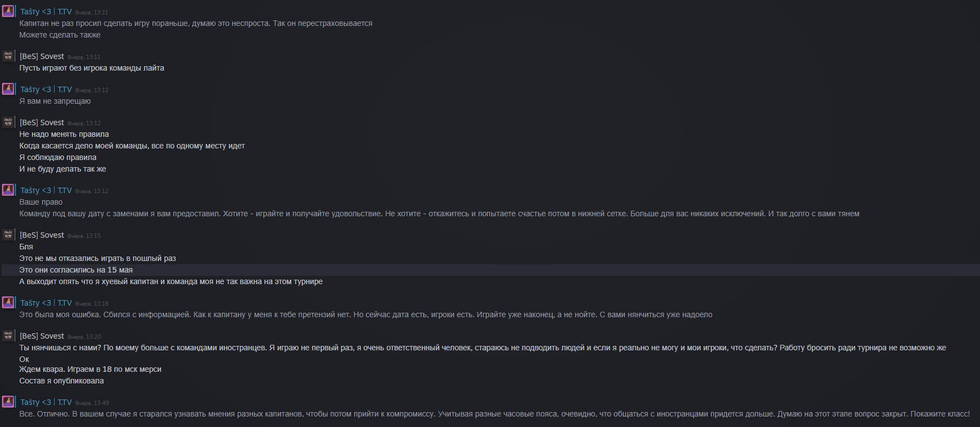The width and height of the screenshot is (980, 427).
Task: Open the Tasty <3 | T.TV username at 13:49
Action: (x=46, y=402)
